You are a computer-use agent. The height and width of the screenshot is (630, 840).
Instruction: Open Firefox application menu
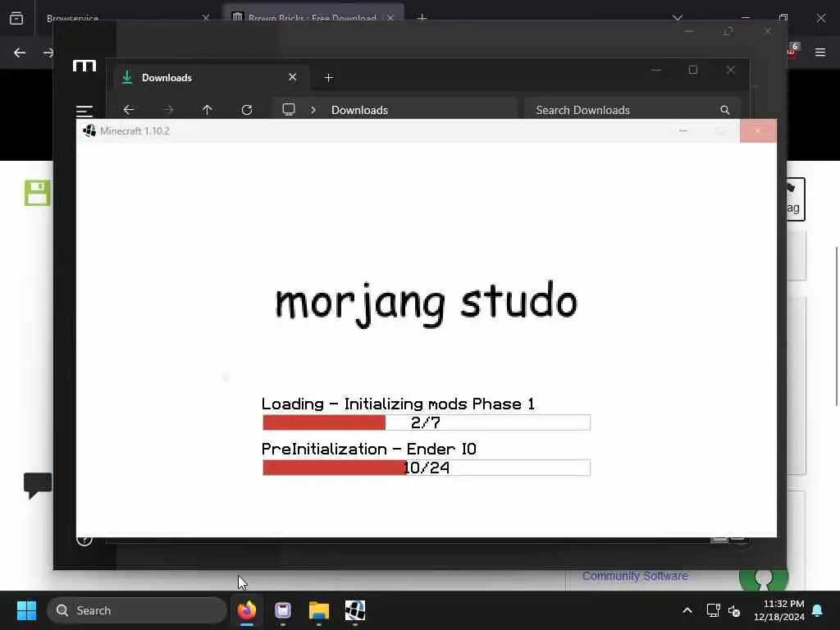tap(820, 52)
